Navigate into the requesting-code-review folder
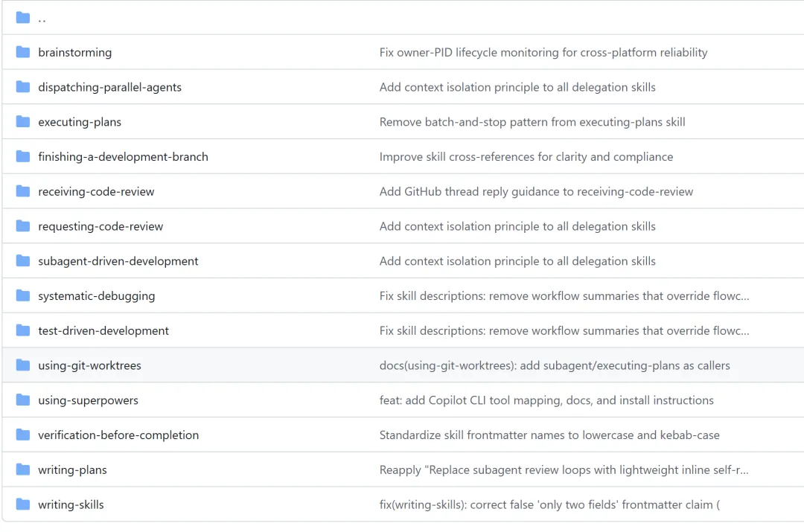 pyautogui.click(x=100, y=226)
